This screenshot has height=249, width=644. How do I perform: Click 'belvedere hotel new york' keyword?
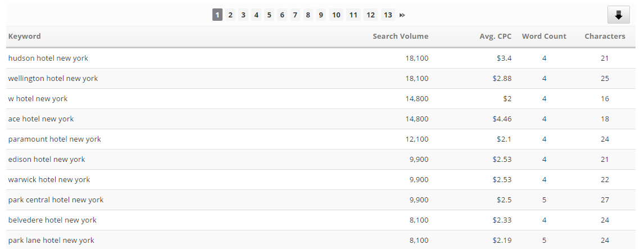pyautogui.click(x=52, y=220)
